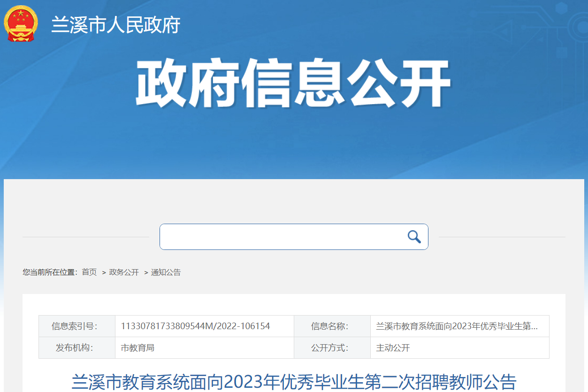Select the 主动公开 value cell

[460, 348]
